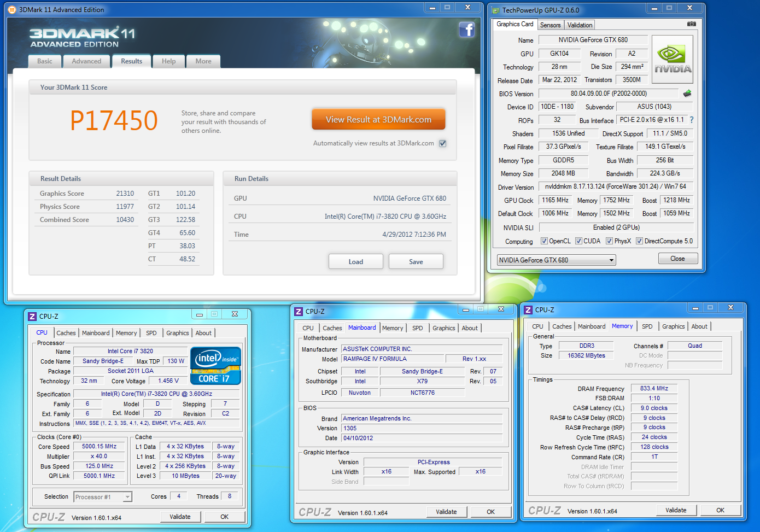Open Memory tab in CPU-Z Mainboard window
760x532 pixels.
coord(393,328)
